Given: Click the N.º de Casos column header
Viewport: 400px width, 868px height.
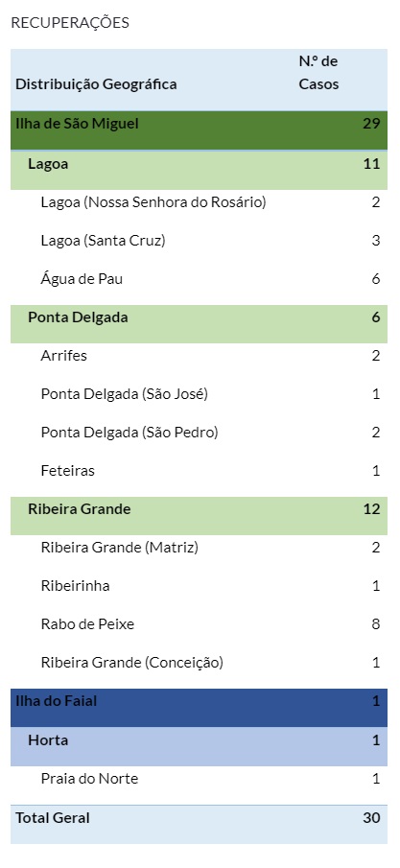Looking at the screenshot, I should tap(319, 73).
